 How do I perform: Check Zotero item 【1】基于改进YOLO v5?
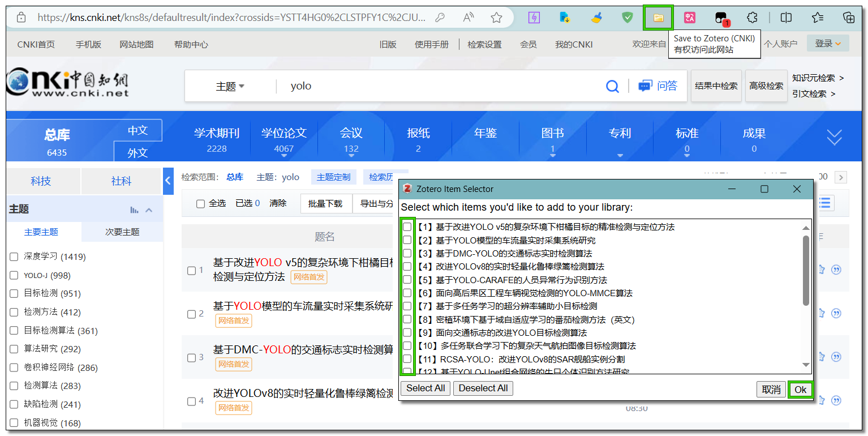(407, 226)
